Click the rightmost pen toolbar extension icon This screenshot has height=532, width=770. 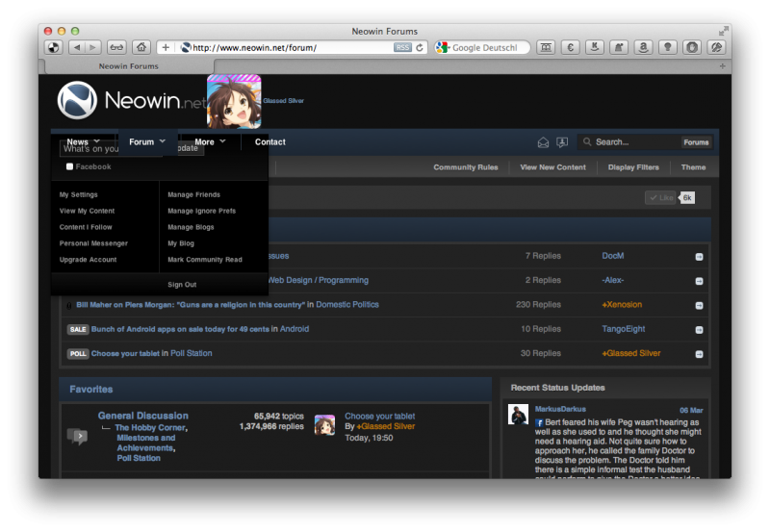pyautogui.click(x=716, y=47)
